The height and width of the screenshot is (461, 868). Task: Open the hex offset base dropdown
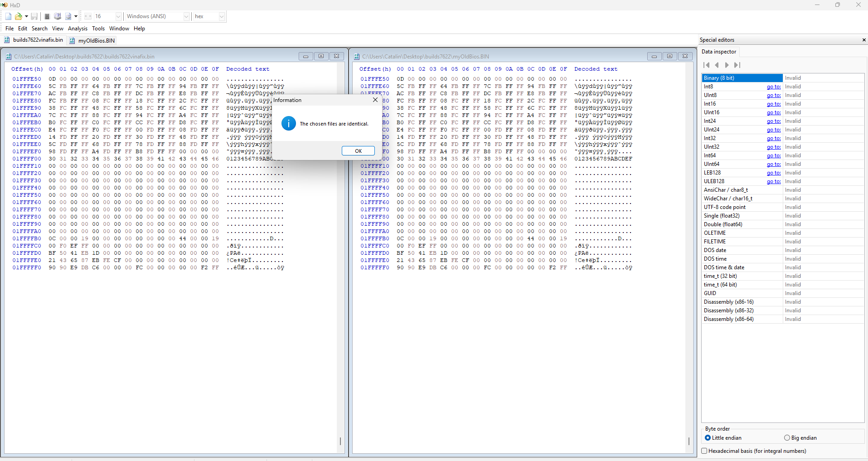click(222, 16)
